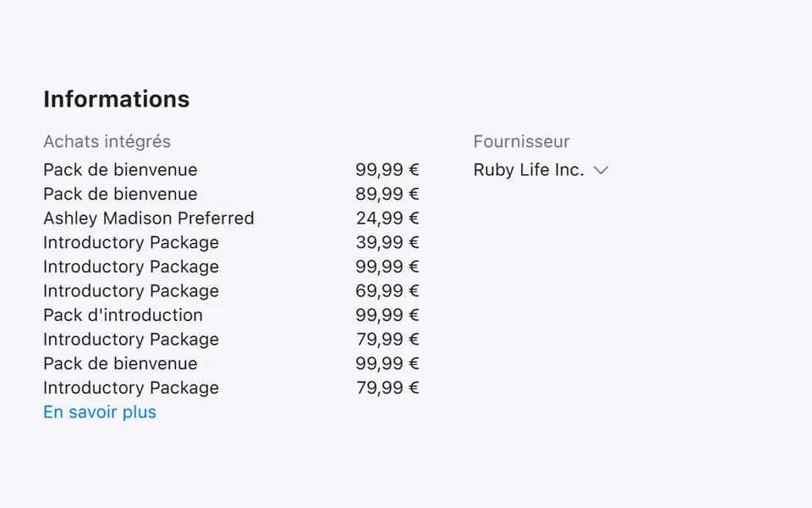This screenshot has height=508, width=812.
Task: Select Introductory Package costing 39,99 €
Action: pos(131,243)
